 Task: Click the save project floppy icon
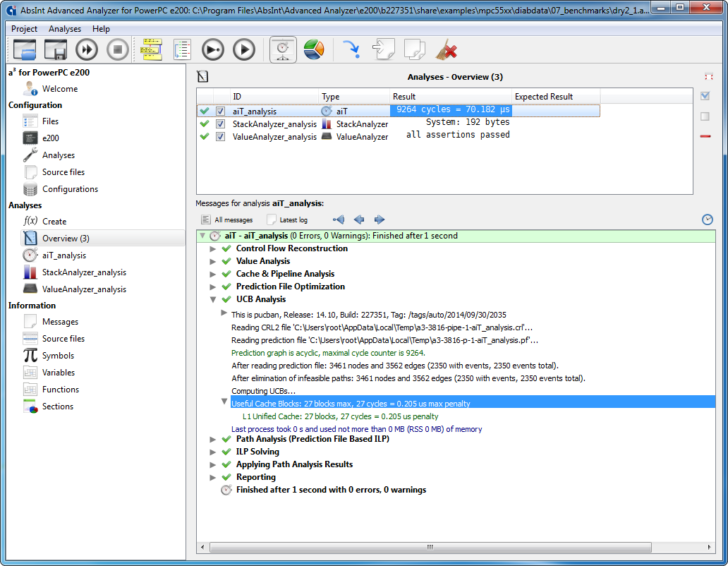[x=56, y=49]
